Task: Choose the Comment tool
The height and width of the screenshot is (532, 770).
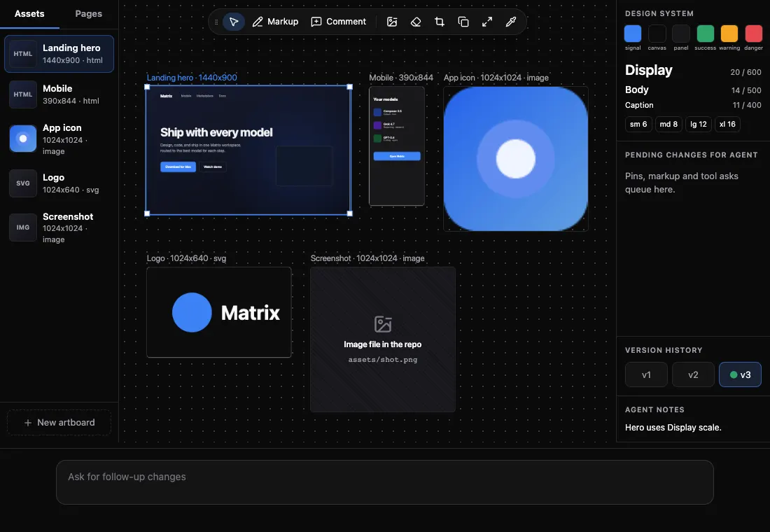Action: (338, 22)
